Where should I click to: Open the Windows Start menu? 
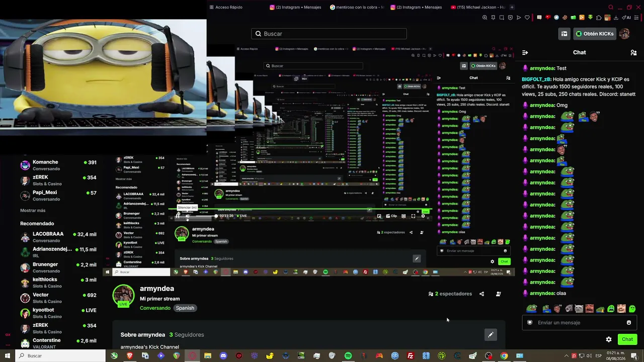click(8, 356)
